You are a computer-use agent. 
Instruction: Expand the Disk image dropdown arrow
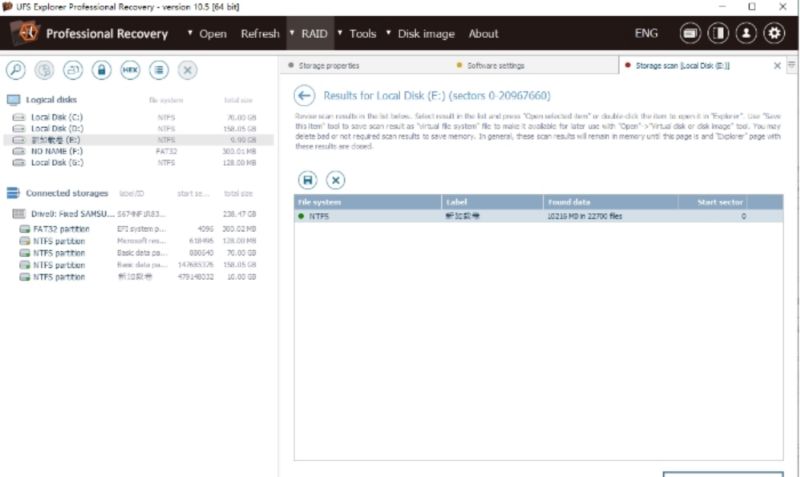pyautogui.click(x=388, y=33)
